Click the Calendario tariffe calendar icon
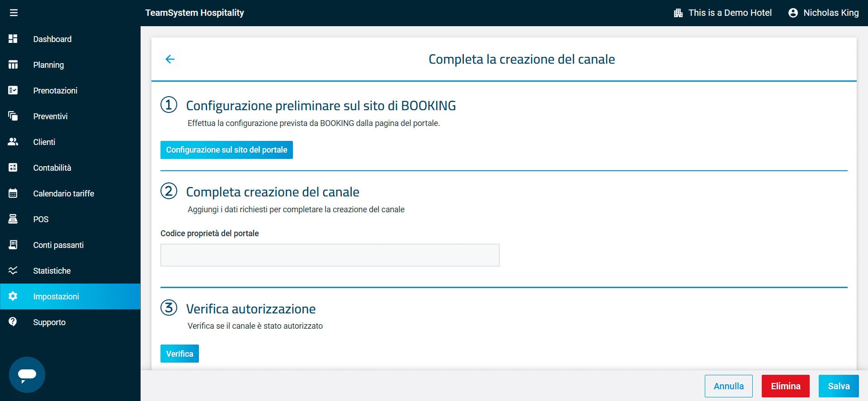 (x=13, y=193)
